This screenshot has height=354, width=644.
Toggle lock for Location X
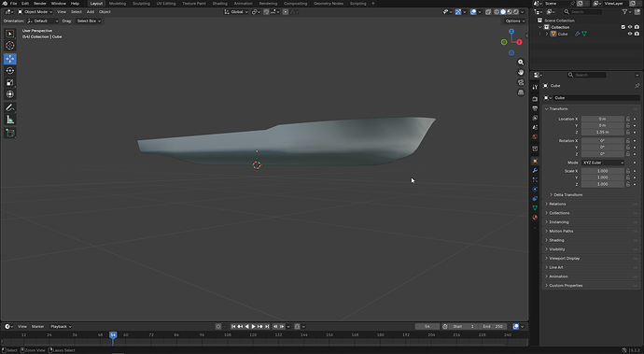(x=628, y=119)
